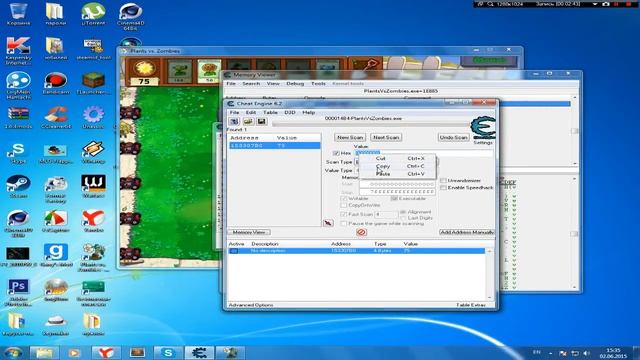Open Search menu in Memory Viewer window
Screen dimensions: 640x360
click(x=251, y=83)
